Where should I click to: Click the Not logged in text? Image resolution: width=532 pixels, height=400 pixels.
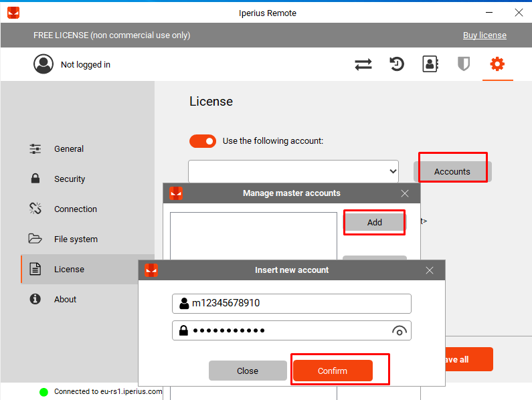coord(86,64)
